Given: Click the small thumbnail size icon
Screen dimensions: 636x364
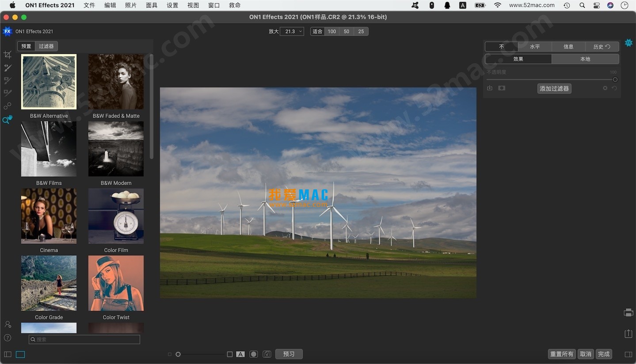Looking at the screenshot, I should pos(170,354).
